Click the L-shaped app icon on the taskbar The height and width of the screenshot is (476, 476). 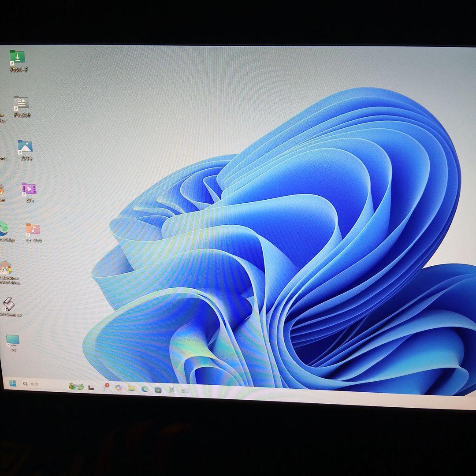coord(91,387)
